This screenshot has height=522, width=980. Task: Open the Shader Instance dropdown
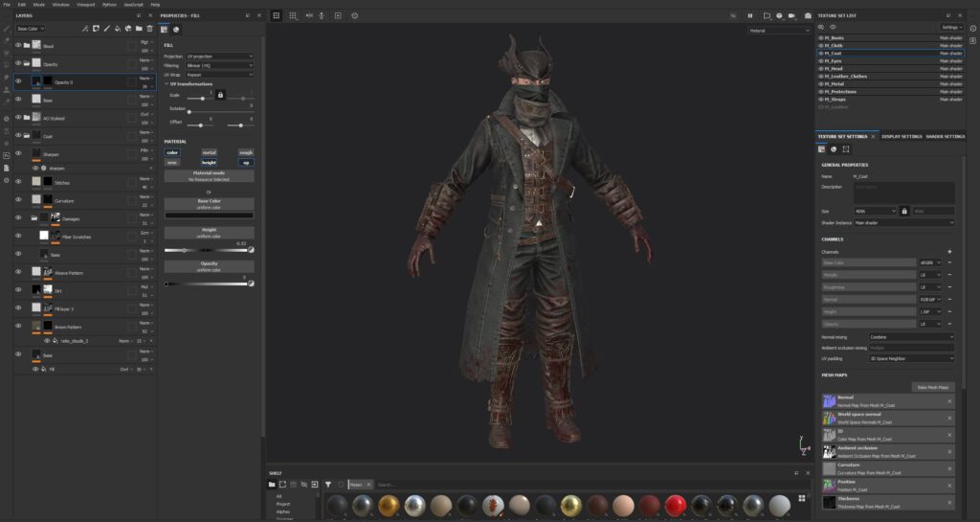(904, 223)
